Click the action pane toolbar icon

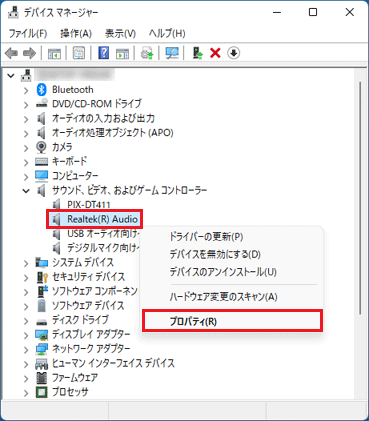point(122,53)
